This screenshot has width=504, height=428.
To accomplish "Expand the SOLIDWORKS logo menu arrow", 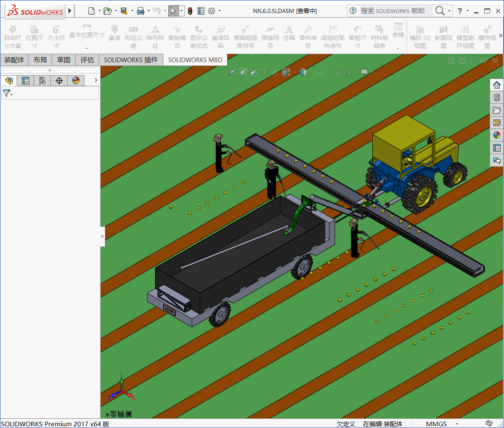I will [x=70, y=11].
